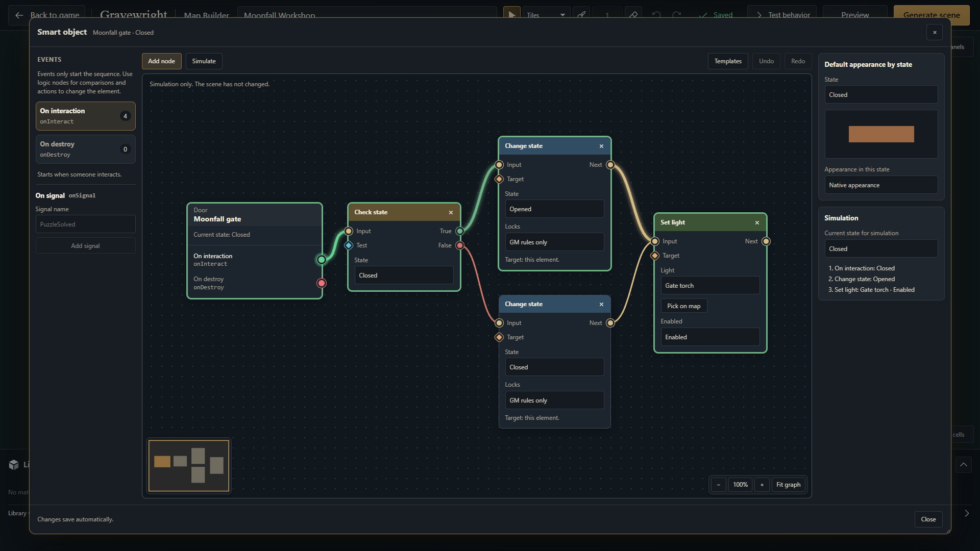Select the On interaction event
The height and width of the screenshot is (551, 980).
click(x=85, y=116)
